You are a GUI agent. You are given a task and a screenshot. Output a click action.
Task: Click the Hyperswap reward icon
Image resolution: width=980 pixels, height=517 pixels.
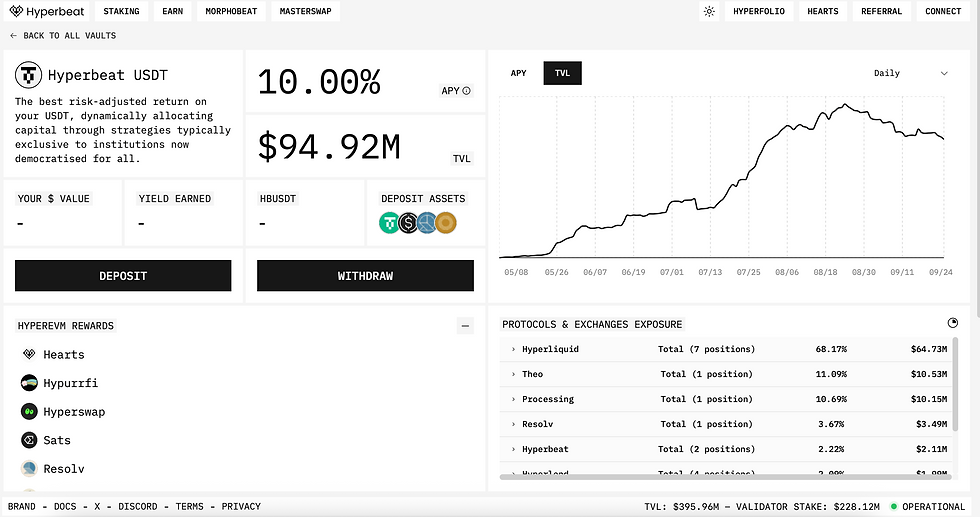point(29,412)
